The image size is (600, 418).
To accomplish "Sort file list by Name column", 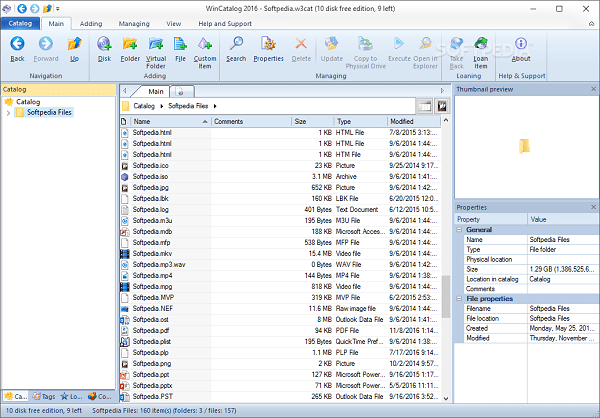I will pos(171,121).
